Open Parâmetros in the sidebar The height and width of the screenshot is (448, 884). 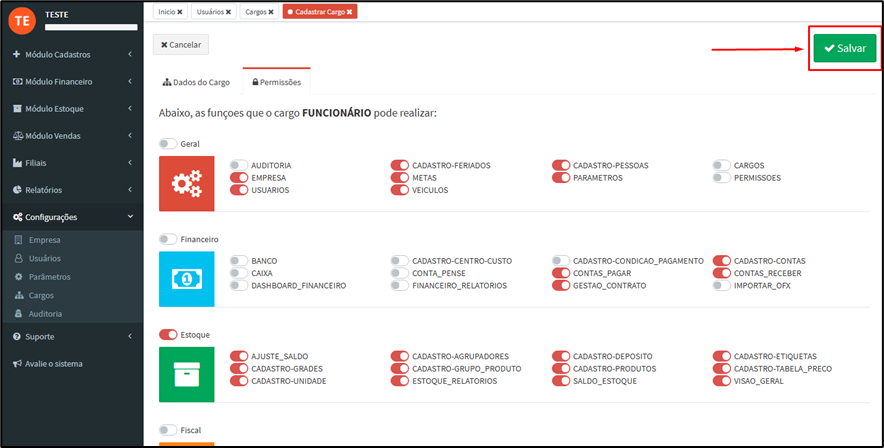point(50,277)
